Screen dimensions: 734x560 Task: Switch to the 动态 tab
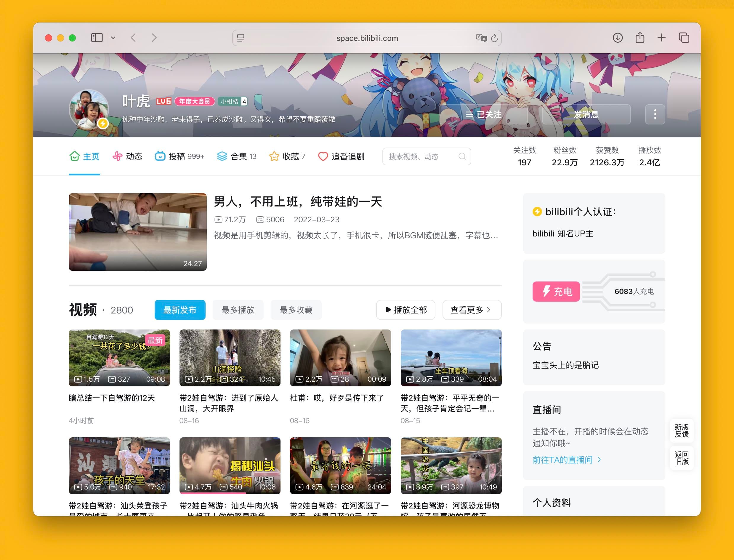(127, 156)
